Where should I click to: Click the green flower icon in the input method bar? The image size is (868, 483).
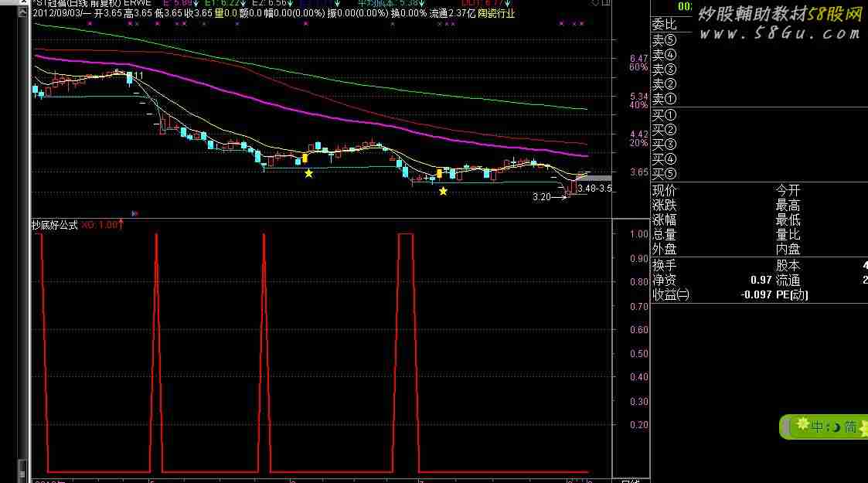[x=803, y=425]
